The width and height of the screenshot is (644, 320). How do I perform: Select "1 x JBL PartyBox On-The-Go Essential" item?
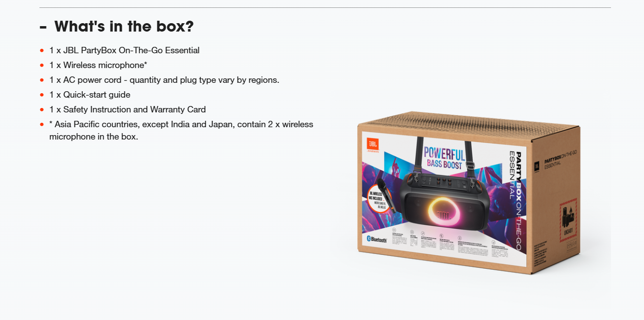point(124,50)
